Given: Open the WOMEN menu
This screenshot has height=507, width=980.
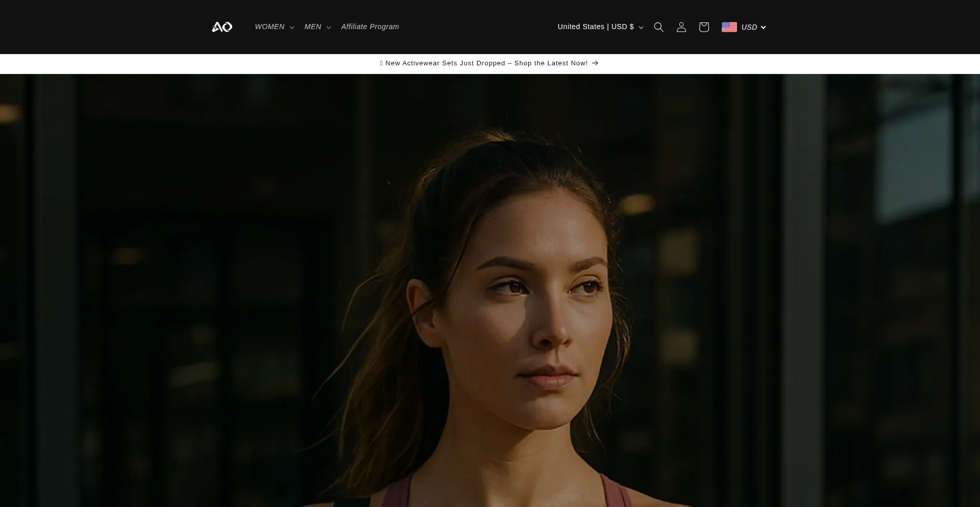Looking at the screenshot, I should (269, 27).
